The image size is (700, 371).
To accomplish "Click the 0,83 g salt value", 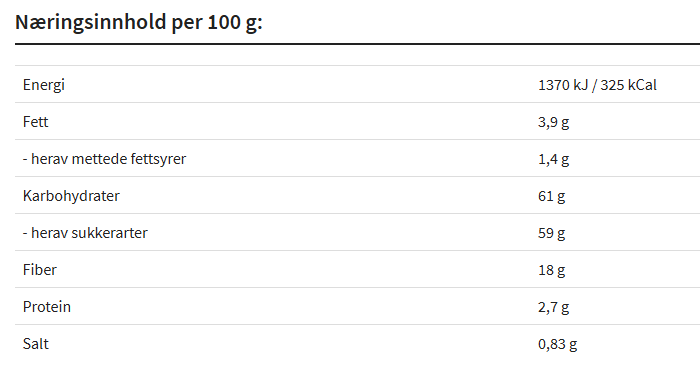I will [x=558, y=344].
